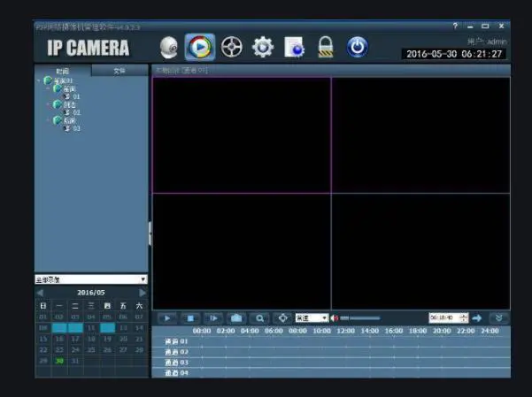532x397 pixels.
Task: Select date 11 in the calendar
Action: (91, 328)
